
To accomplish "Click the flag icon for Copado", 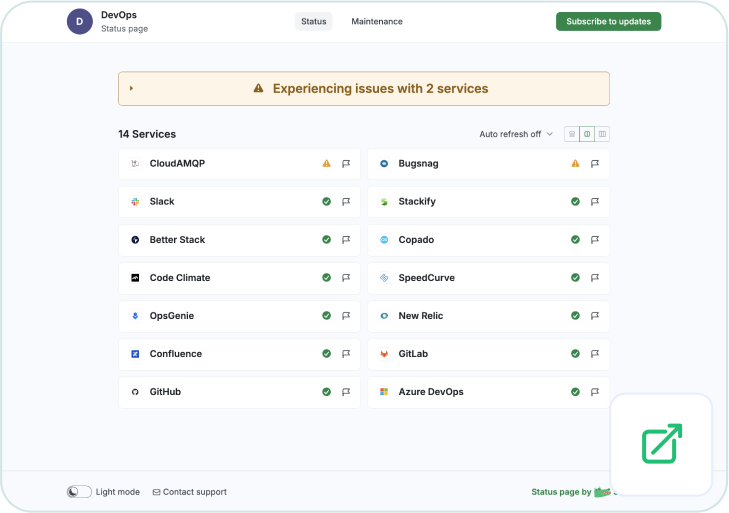I will coord(595,240).
